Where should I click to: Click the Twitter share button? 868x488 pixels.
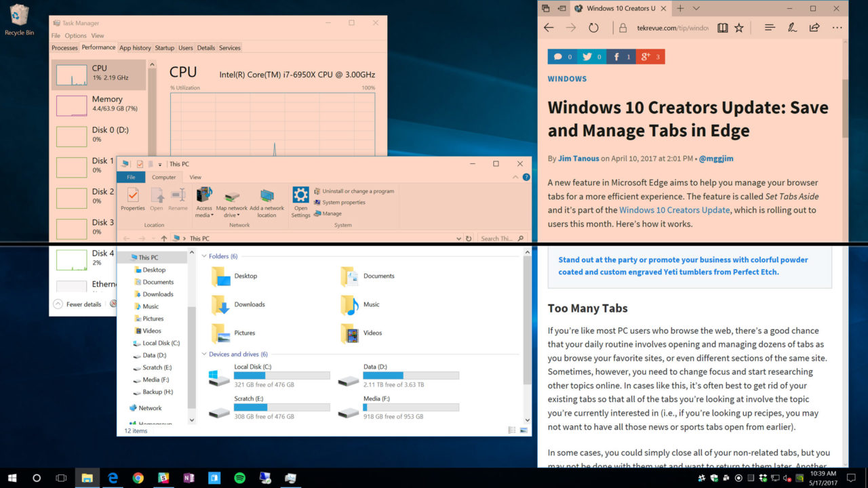click(591, 57)
